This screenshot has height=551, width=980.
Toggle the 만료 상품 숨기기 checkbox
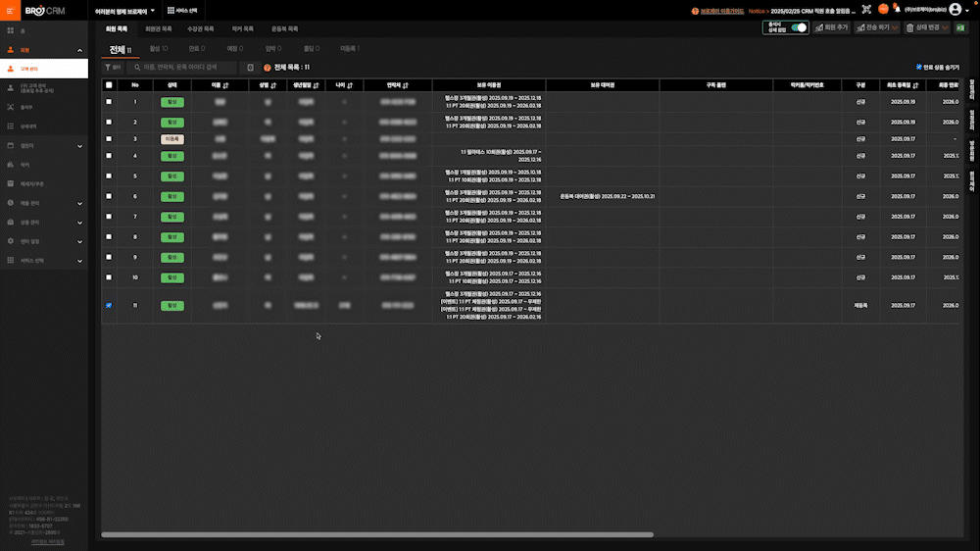[x=919, y=67]
